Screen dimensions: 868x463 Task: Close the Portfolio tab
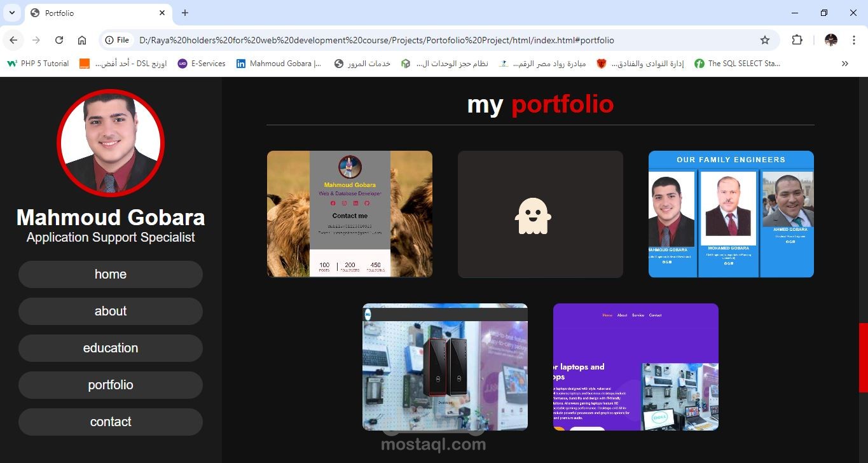coord(162,13)
